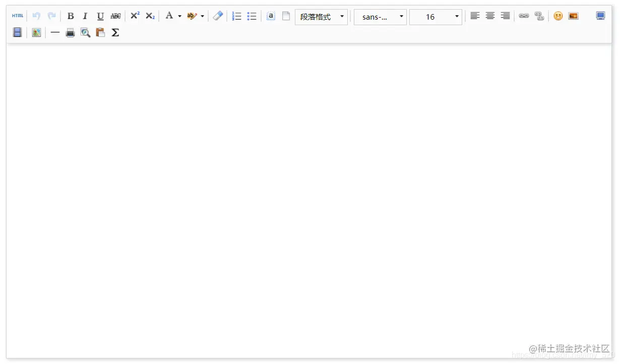
Task: Align text to the right
Action: coord(505,16)
